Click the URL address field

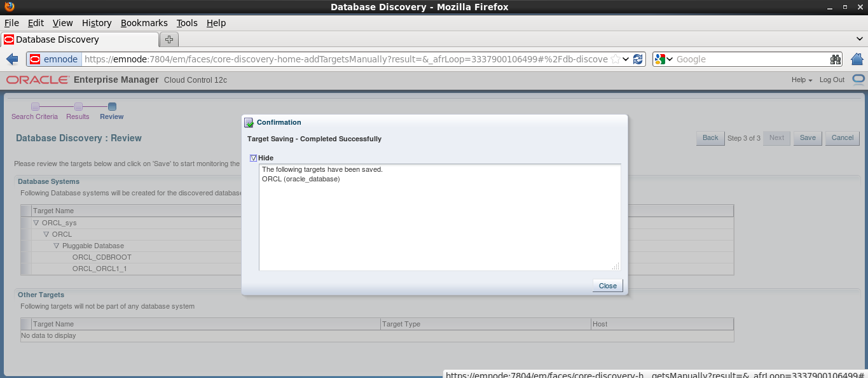[x=346, y=59]
